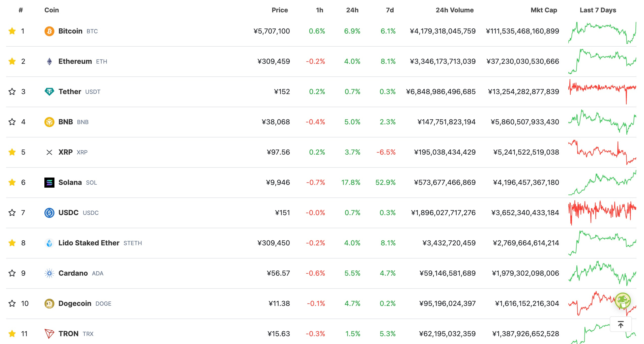This screenshot has width=644, height=344.
Task: Click the USDC logo icon
Action: pos(49,213)
